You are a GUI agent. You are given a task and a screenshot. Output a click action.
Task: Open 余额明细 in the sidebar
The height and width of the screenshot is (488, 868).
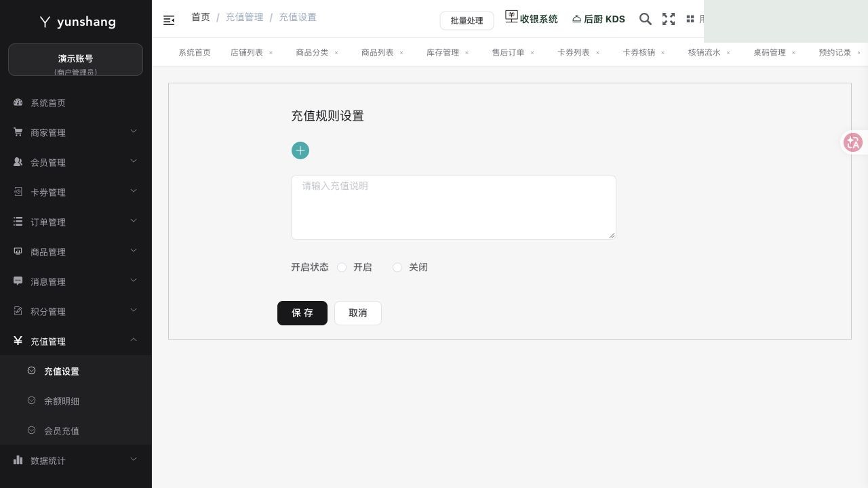62,401
